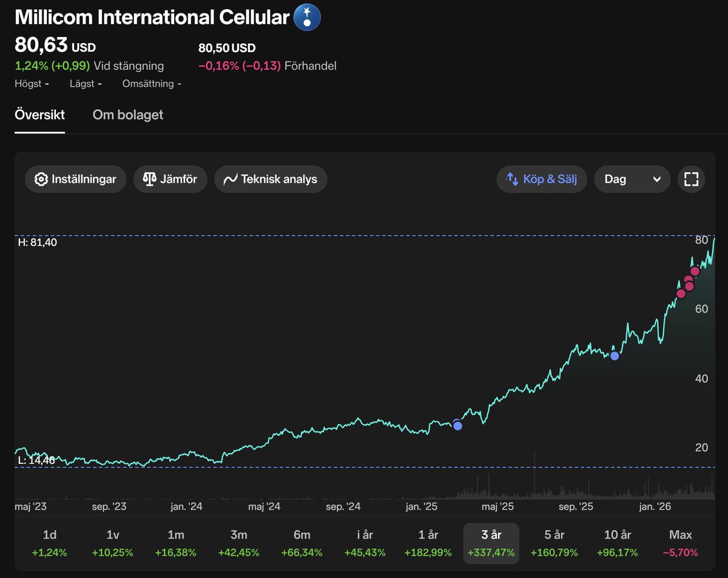This screenshot has height=578, width=728.
Task: Select the i år time range
Action: click(x=365, y=543)
